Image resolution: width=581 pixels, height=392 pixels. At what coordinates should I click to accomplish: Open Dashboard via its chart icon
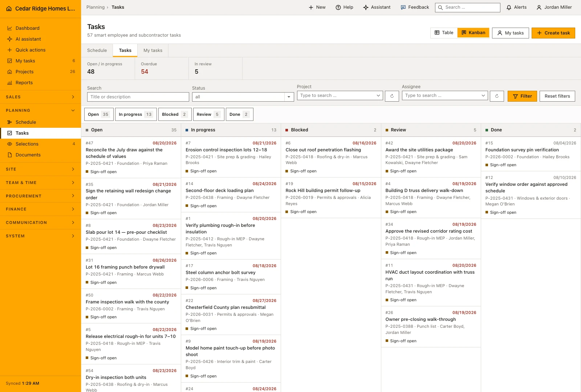pyautogui.click(x=10, y=28)
